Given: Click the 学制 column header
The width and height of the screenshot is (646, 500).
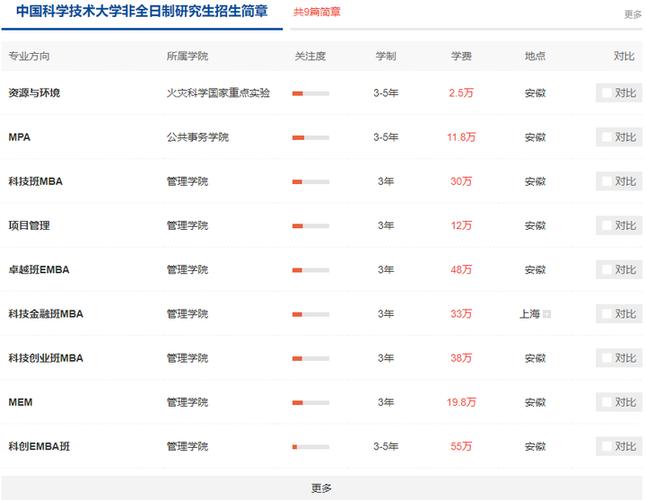Looking at the screenshot, I should 386,56.
